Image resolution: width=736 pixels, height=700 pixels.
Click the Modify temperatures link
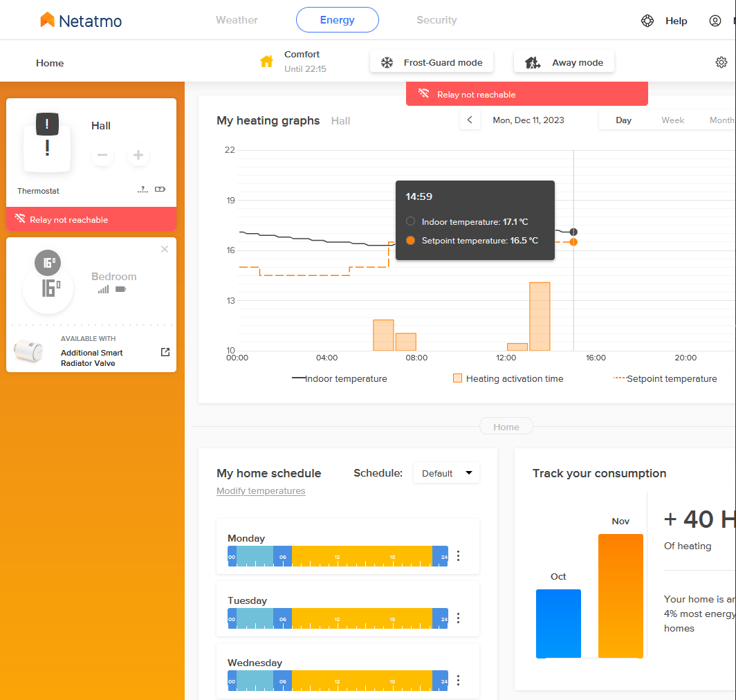click(x=261, y=490)
